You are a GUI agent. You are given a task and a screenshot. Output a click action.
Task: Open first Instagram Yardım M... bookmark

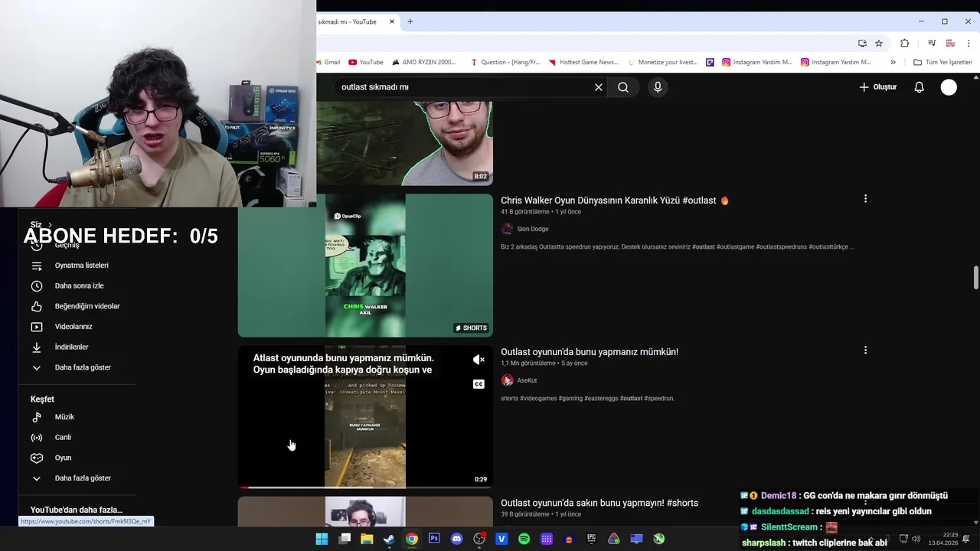pyautogui.click(x=757, y=62)
